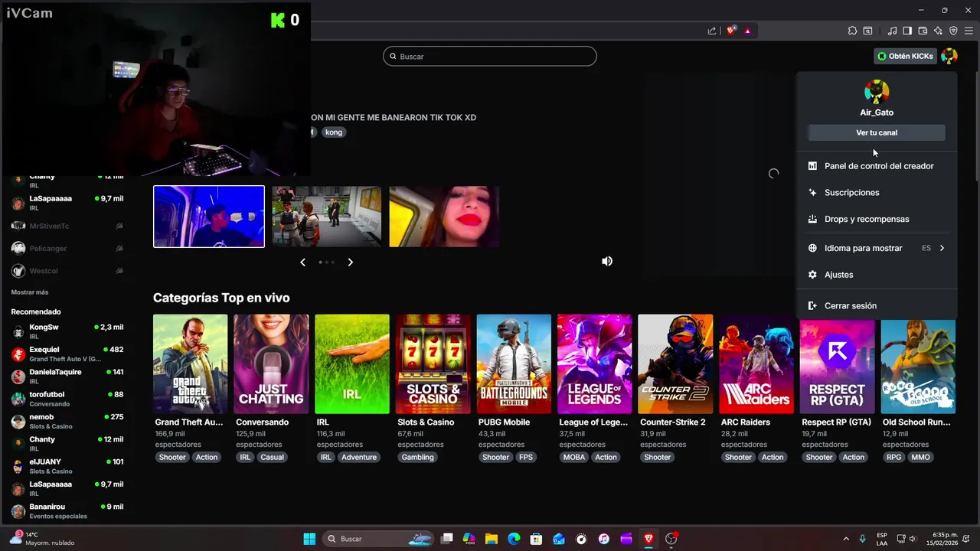This screenshot has width=980, height=551.
Task: Go to next featured stream arrow
Action: click(x=350, y=262)
